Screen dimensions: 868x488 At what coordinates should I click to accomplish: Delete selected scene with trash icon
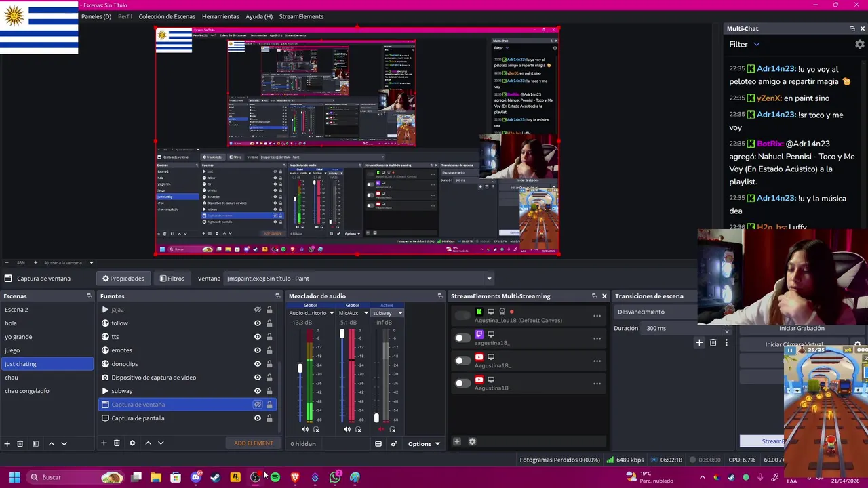pyautogui.click(x=20, y=443)
